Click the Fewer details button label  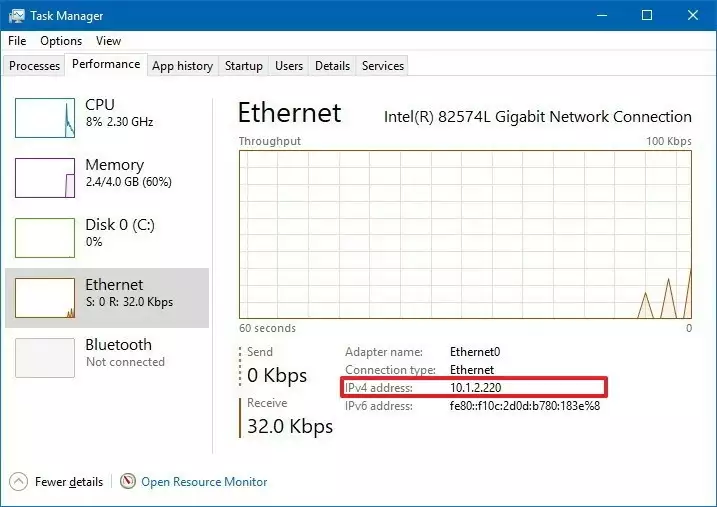[69, 482]
